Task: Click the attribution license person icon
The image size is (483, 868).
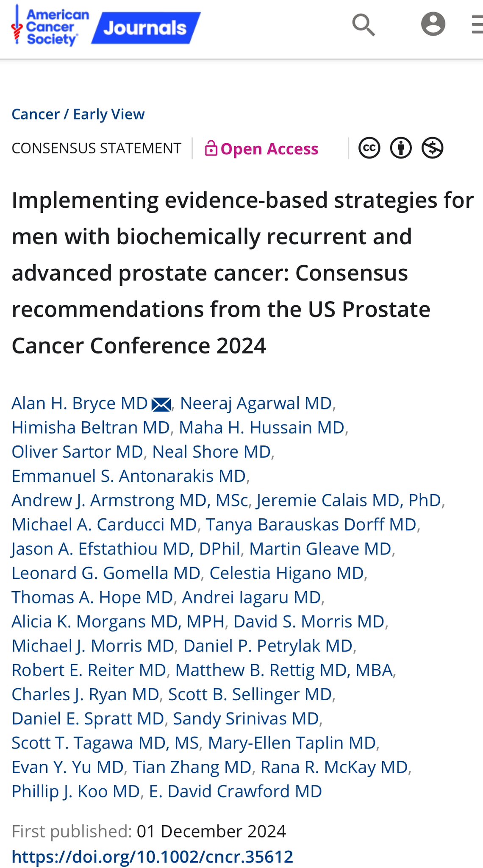Action: 401,148
